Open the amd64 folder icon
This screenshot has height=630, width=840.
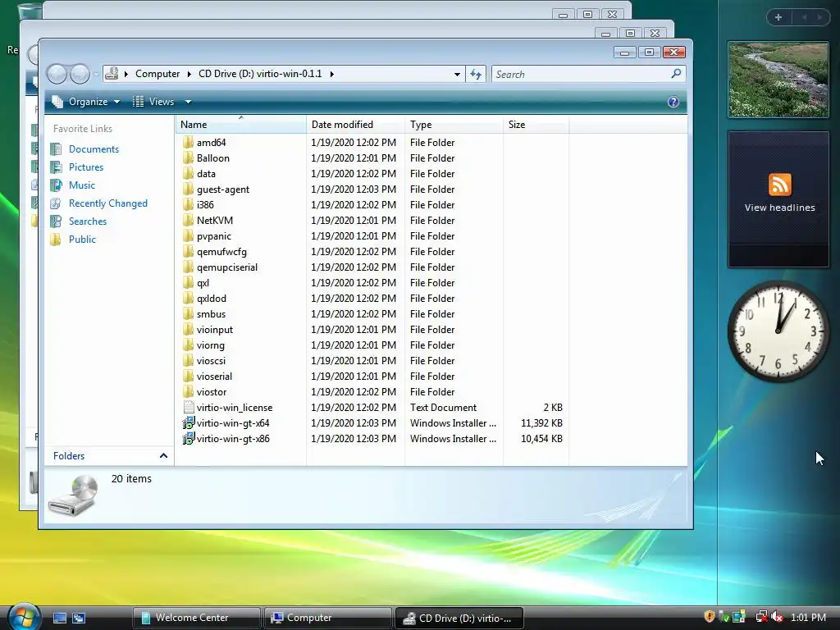pyautogui.click(x=188, y=143)
